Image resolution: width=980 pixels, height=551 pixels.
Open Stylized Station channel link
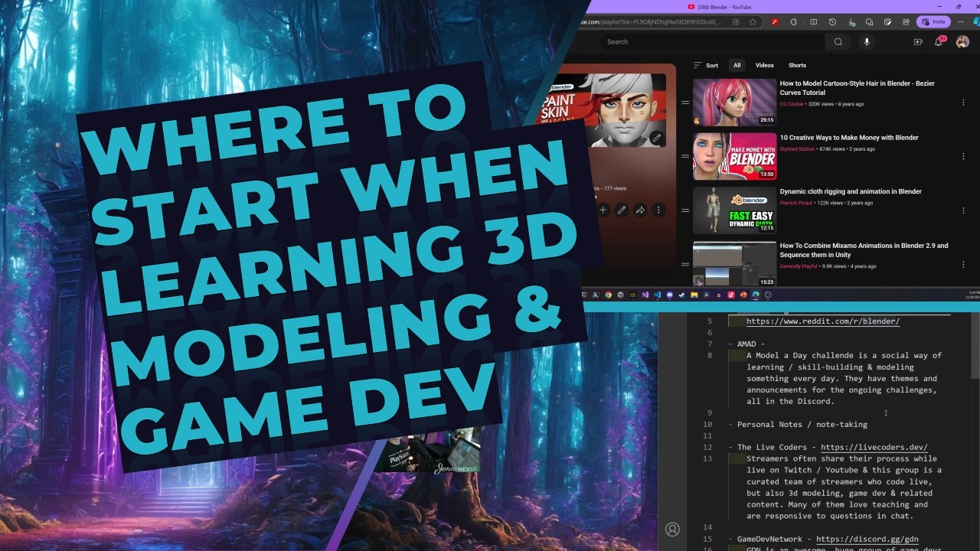[798, 149]
